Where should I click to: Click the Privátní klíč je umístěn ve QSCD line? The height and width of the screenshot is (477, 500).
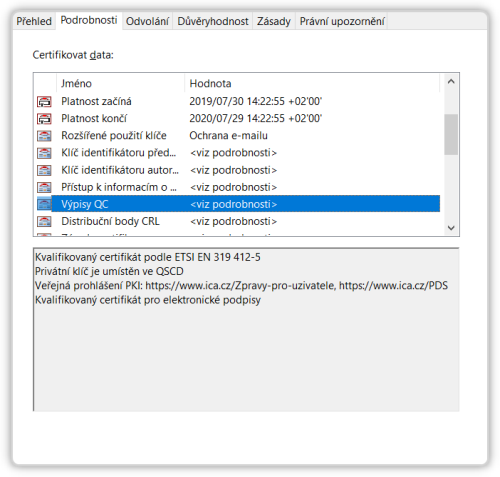click(109, 271)
